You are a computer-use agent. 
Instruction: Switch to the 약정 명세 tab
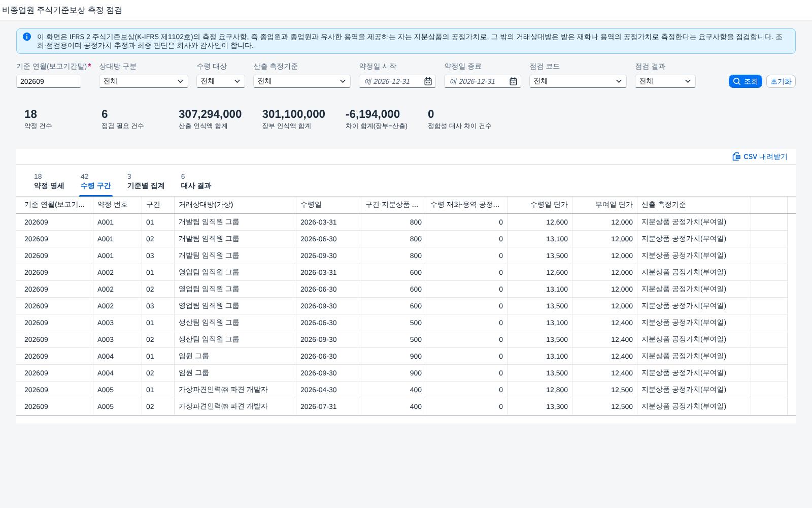49,182
